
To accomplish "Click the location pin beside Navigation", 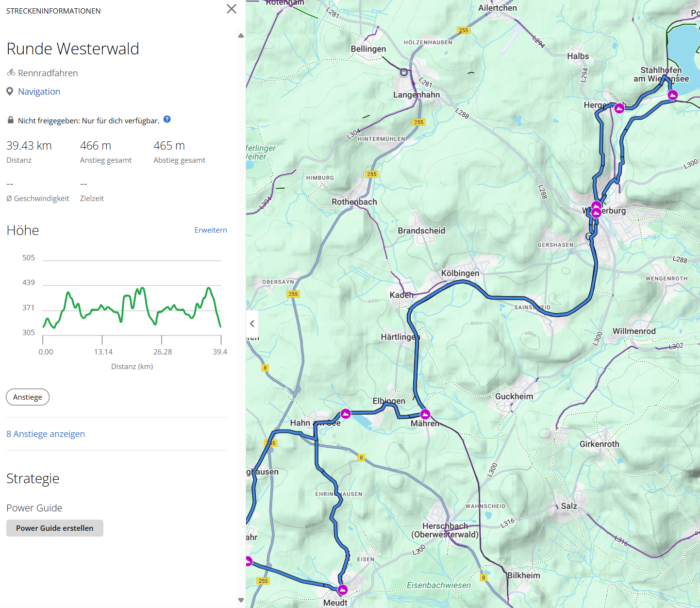I will click(10, 91).
